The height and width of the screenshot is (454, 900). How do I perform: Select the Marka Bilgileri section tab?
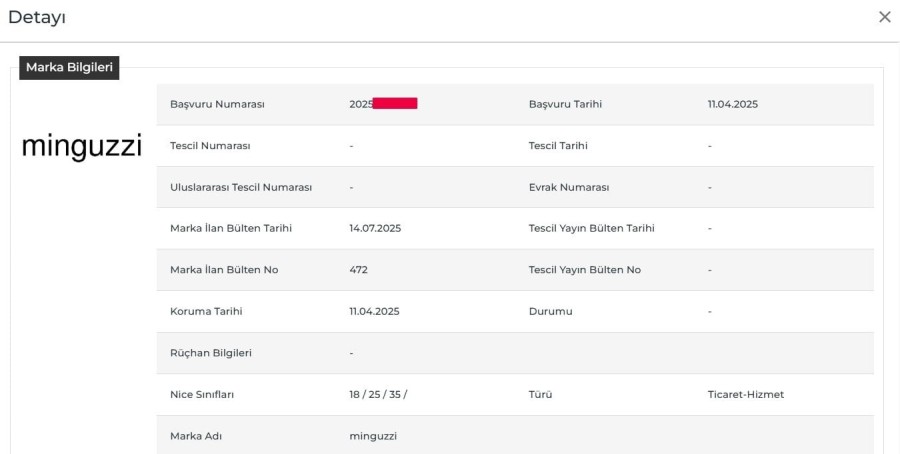(x=69, y=68)
